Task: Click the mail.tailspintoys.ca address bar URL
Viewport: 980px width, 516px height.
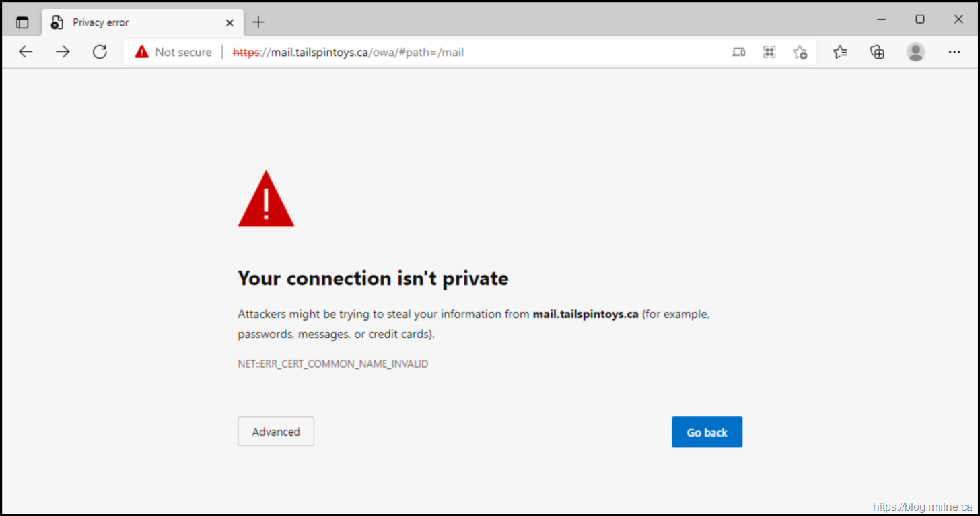Action: click(348, 52)
